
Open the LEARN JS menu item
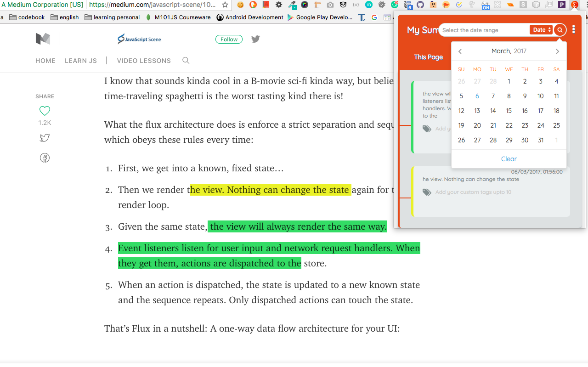coord(81,61)
